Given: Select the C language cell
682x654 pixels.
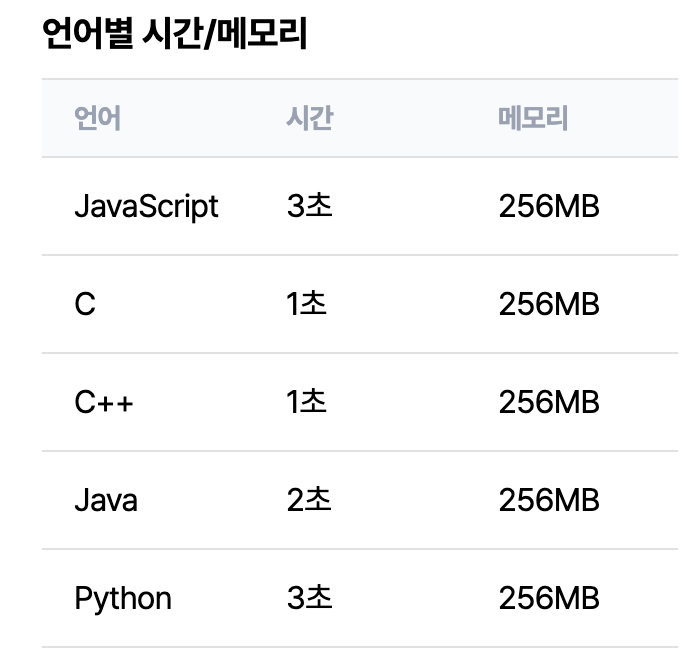Looking at the screenshot, I should (x=85, y=304).
